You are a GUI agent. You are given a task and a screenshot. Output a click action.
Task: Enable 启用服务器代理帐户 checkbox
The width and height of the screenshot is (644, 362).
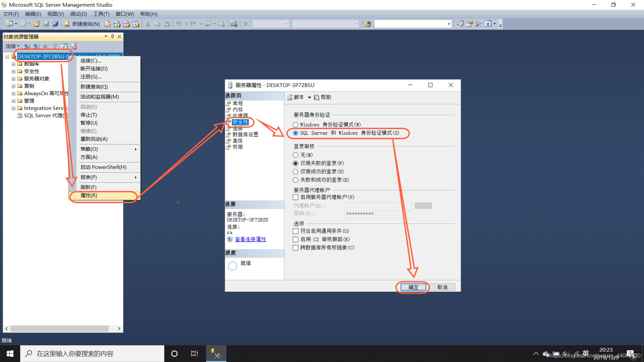(296, 197)
